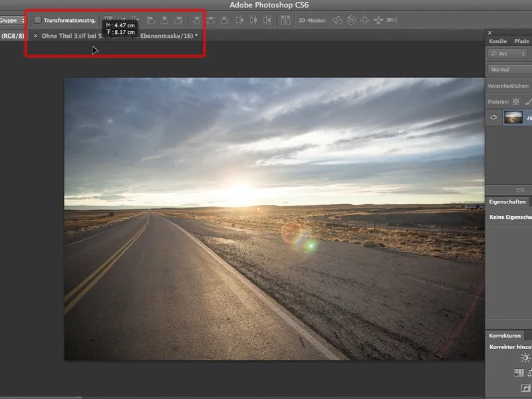
Task: Click the distribute top edges icon
Action: point(197,21)
